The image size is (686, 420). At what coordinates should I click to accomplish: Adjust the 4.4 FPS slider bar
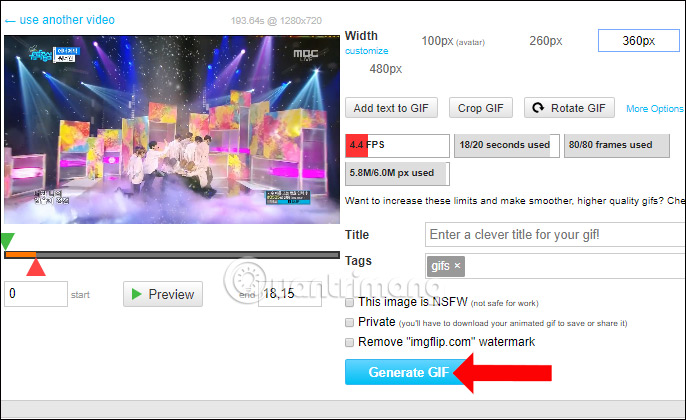(397, 145)
